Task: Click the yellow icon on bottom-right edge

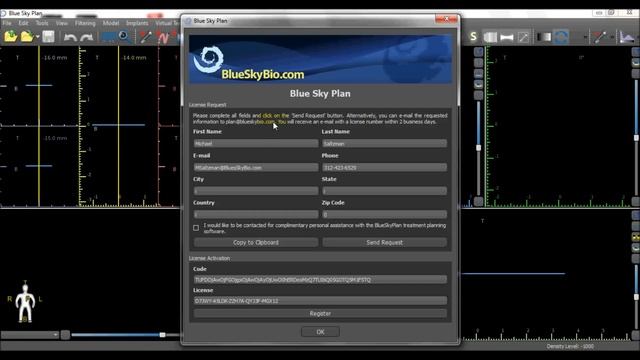Action: pyautogui.click(x=636, y=237)
